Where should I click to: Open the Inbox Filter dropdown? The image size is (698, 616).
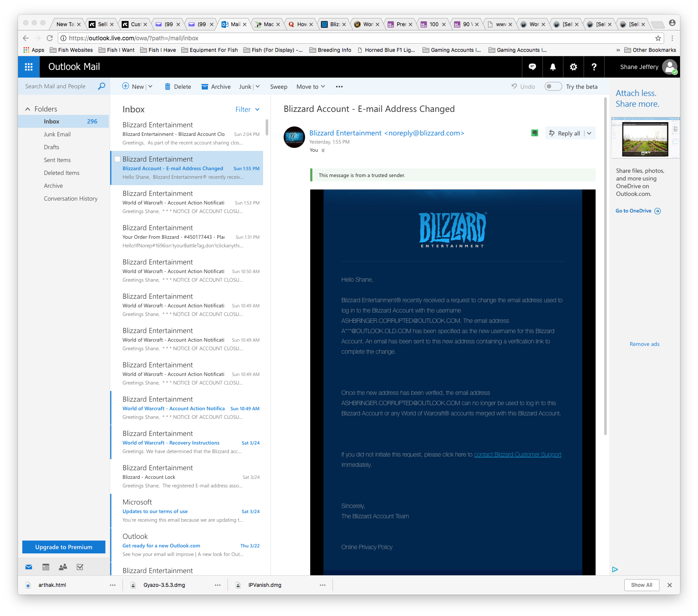(x=247, y=109)
